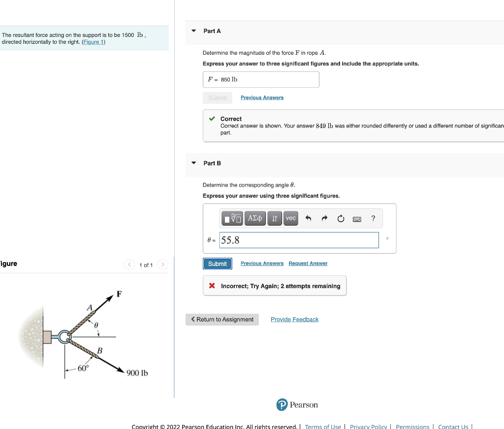Open equation editor help with the question mark
Screen dimensions: 504x429
[373, 218]
